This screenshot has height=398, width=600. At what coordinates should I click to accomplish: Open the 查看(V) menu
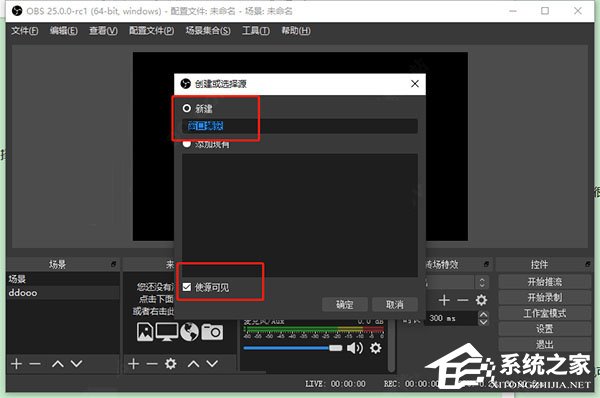[x=103, y=31]
